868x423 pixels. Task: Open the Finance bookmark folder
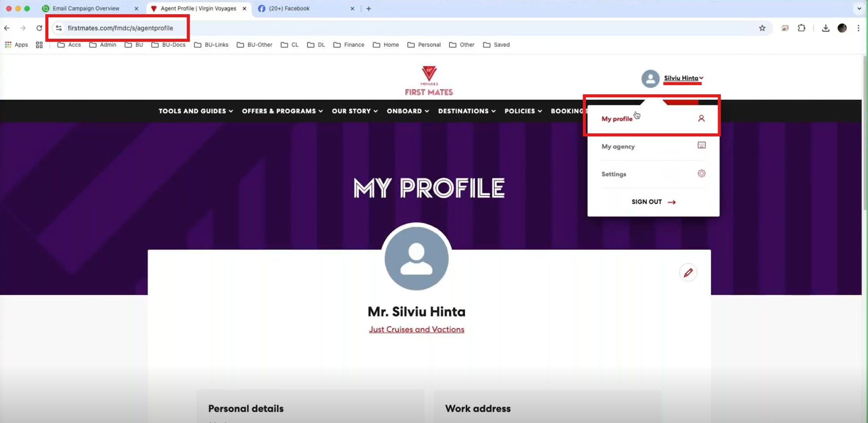point(349,45)
